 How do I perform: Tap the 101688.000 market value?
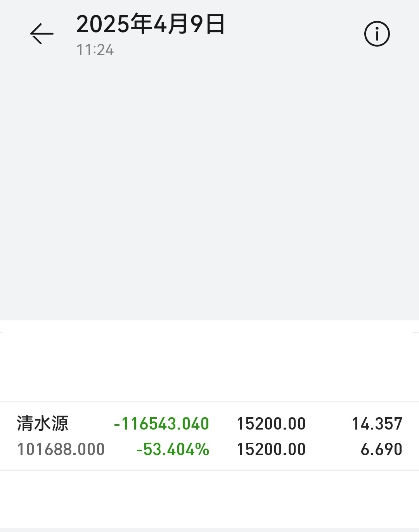61,449
